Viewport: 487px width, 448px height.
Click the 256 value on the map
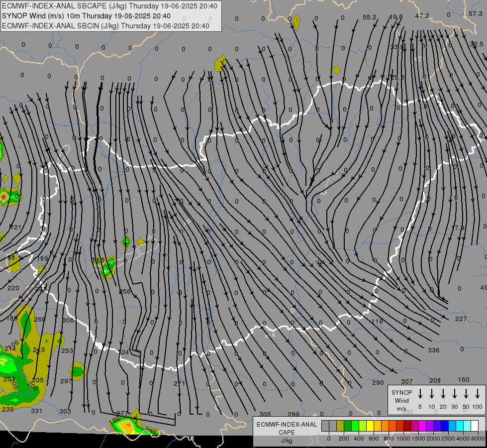click(x=125, y=291)
